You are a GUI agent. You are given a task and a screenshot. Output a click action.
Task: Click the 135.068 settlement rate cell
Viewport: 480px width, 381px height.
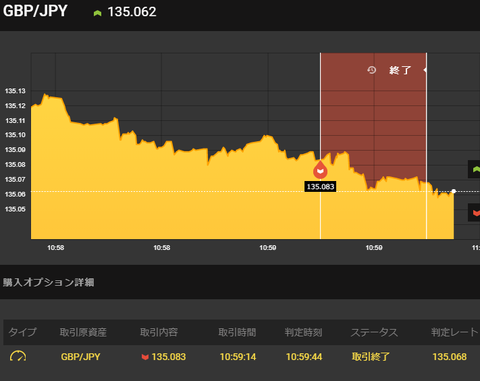click(x=450, y=357)
